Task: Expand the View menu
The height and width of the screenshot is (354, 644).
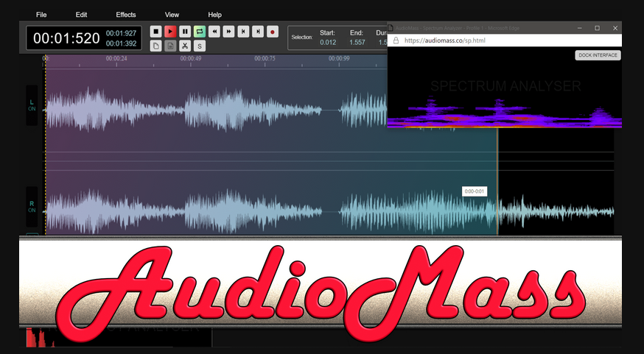Action: [172, 15]
